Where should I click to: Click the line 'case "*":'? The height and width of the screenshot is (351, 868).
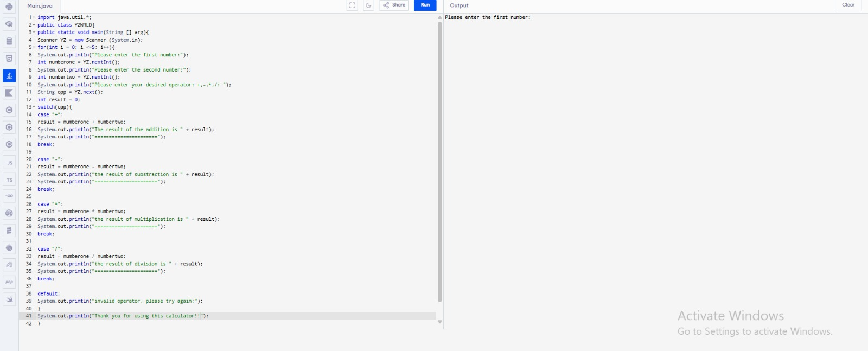point(50,204)
